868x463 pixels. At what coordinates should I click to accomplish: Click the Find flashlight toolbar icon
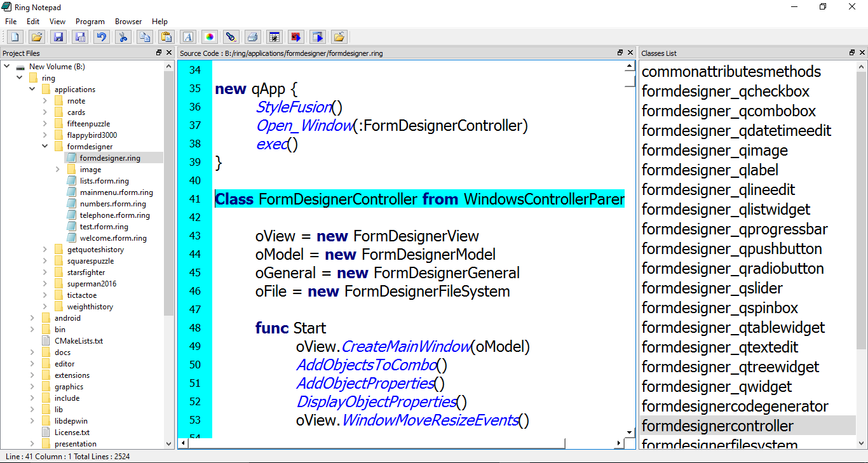(x=231, y=37)
